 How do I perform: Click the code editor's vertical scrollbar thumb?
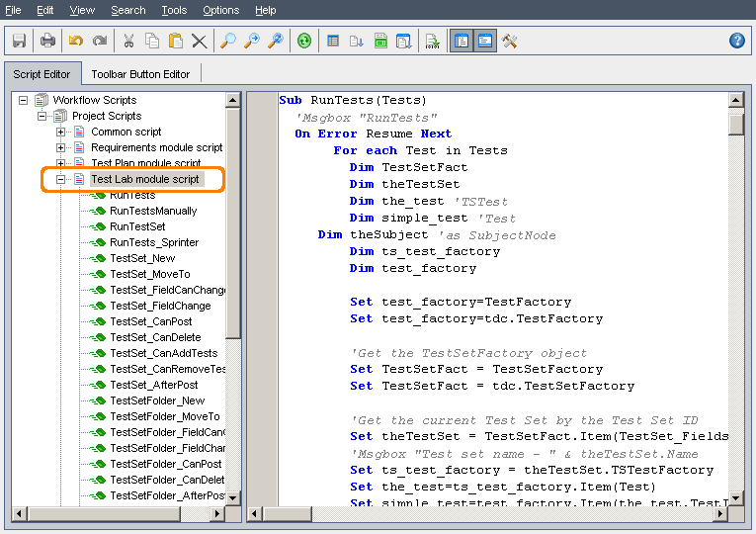pos(736,124)
